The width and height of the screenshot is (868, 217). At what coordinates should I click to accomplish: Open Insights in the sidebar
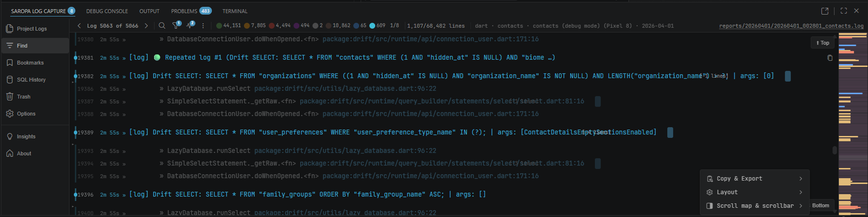coord(35,136)
